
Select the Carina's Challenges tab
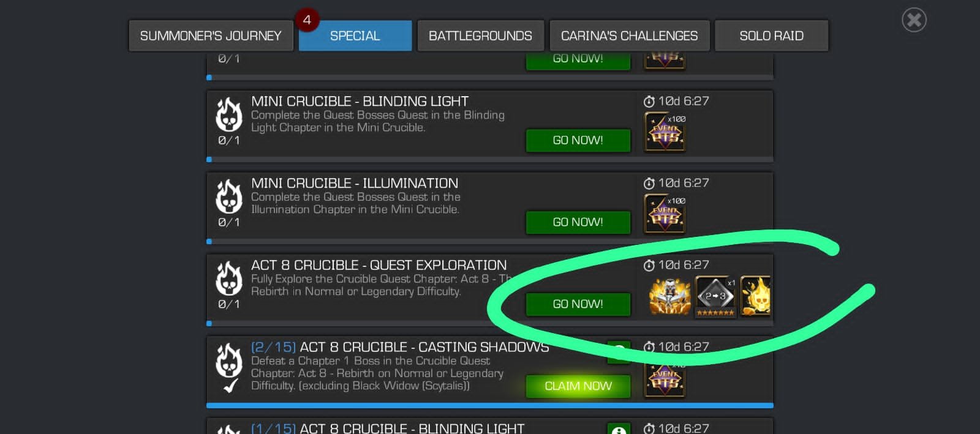(x=629, y=36)
